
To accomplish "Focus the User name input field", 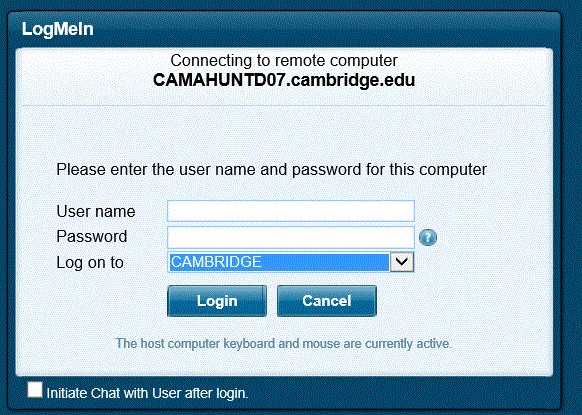I will (x=291, y=211).
